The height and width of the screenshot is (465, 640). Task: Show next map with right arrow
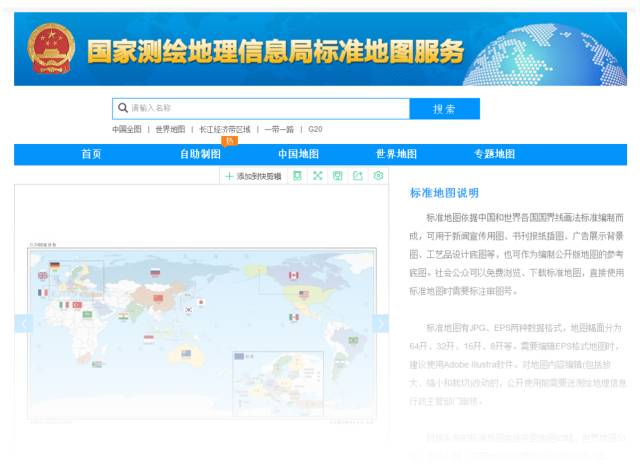click(380, 324)
